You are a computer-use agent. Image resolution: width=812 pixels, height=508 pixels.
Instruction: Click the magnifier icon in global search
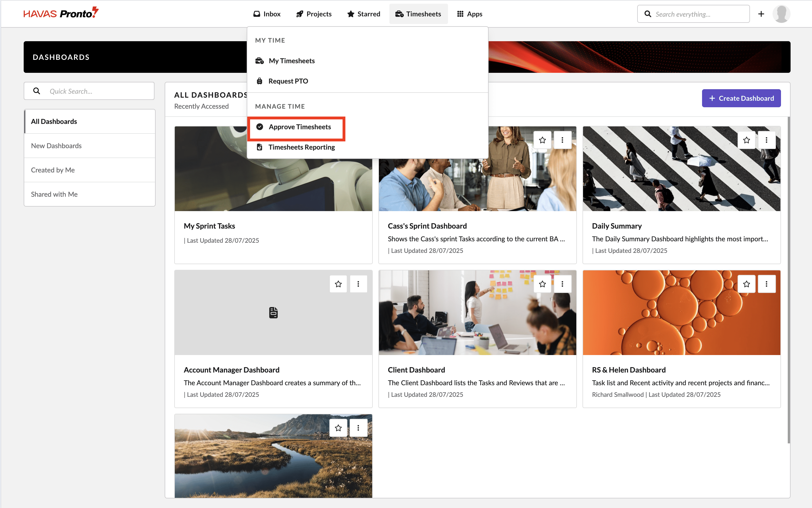[x=648, y=14]
